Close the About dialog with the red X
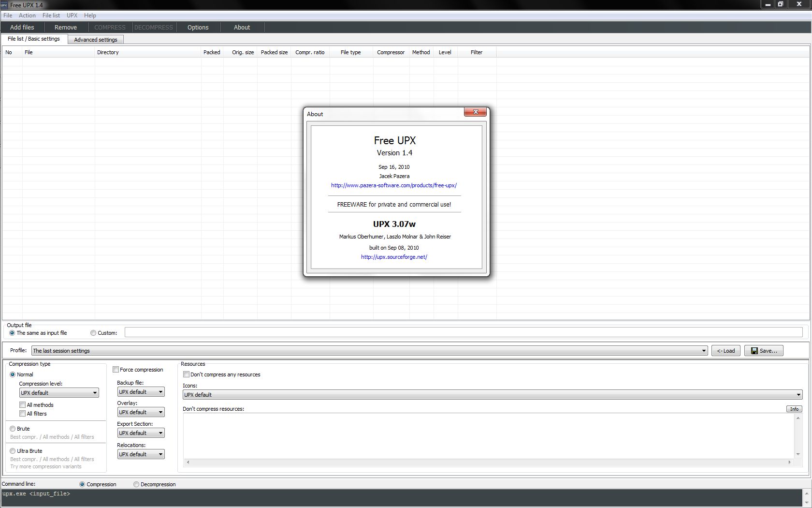 (475, 112)
